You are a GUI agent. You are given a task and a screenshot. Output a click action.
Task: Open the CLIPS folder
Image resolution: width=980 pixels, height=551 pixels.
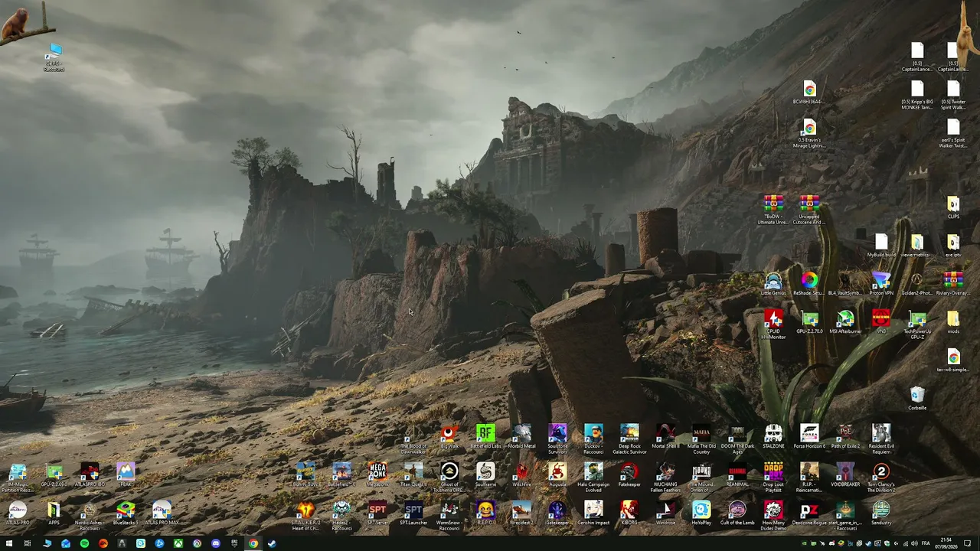click(x=953, y=207)
